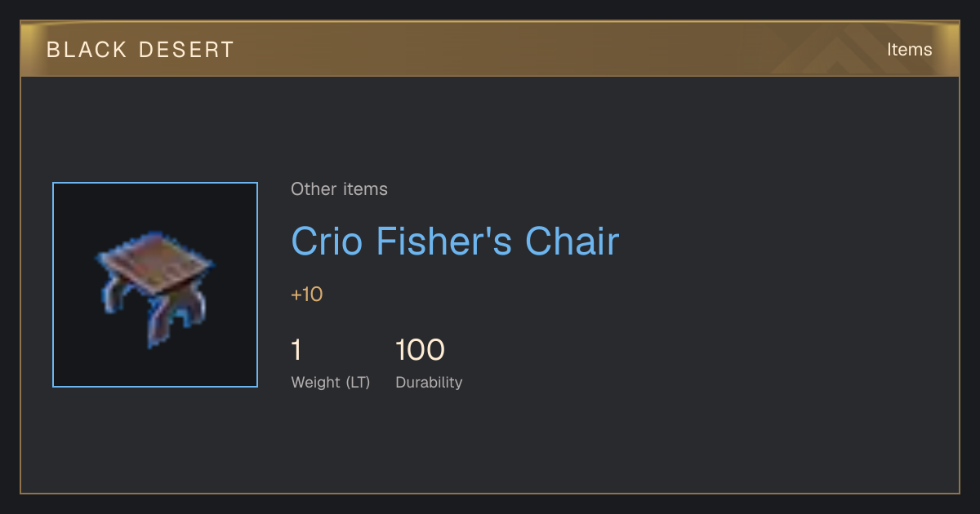
Task: Click the word BLACK in the header
Action: [87, 50]
